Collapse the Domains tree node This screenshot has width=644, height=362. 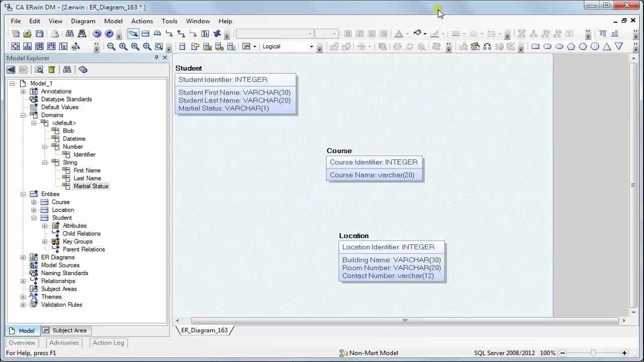click(x=23, y=115)
